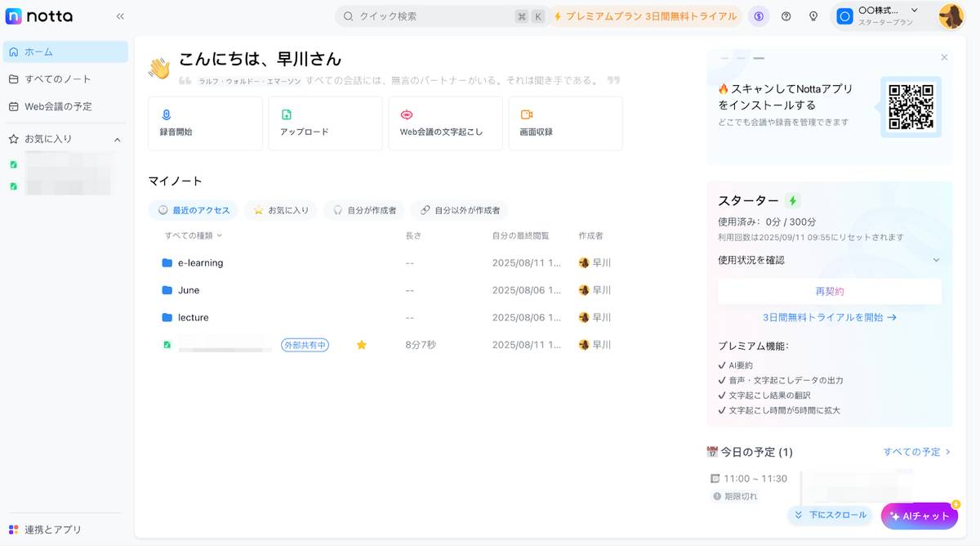Click the lecture folder icon
The width and height of the screenshot is (980, 546).
(167, 317)
